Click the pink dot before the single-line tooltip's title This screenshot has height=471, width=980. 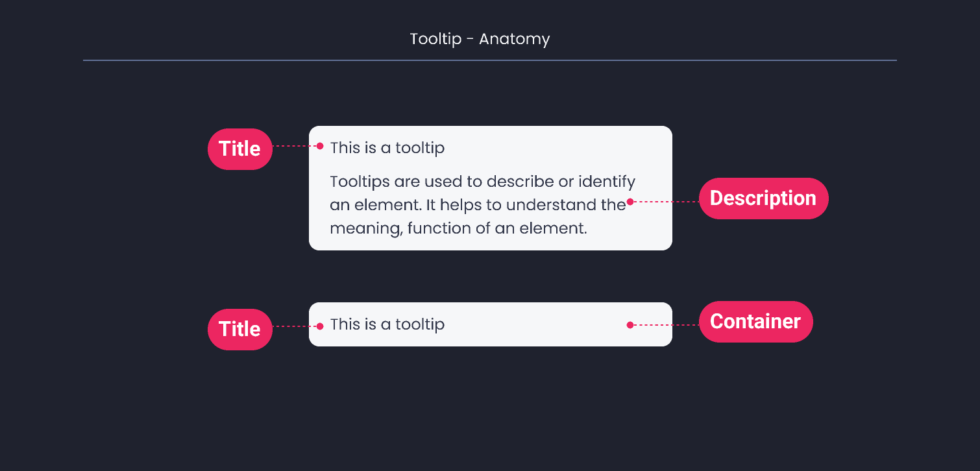(320, 326)
